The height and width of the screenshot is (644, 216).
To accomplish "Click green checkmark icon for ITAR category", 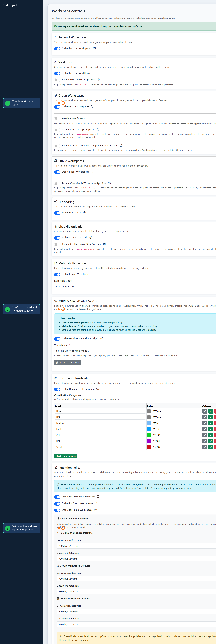I will coord(210,441).
